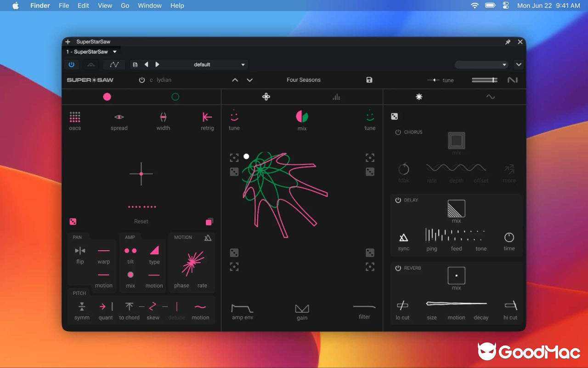
Task: Click the delay sync triangle icon
Action: point(403,237)
